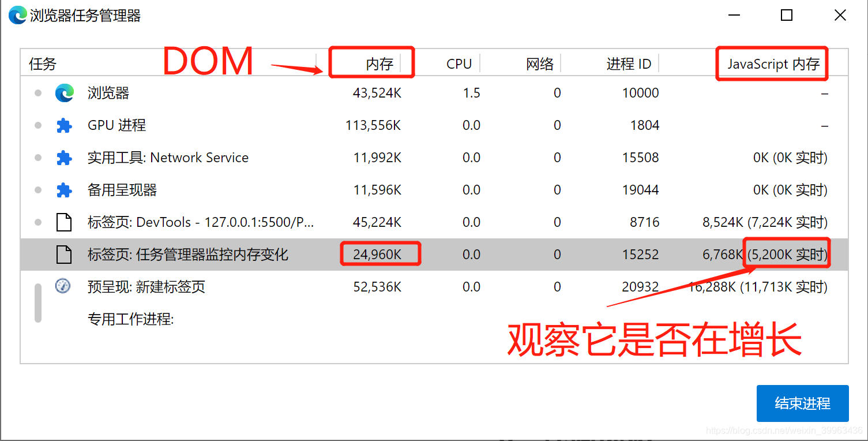
Task: Click process ID 10000
Action: (640, 93)
